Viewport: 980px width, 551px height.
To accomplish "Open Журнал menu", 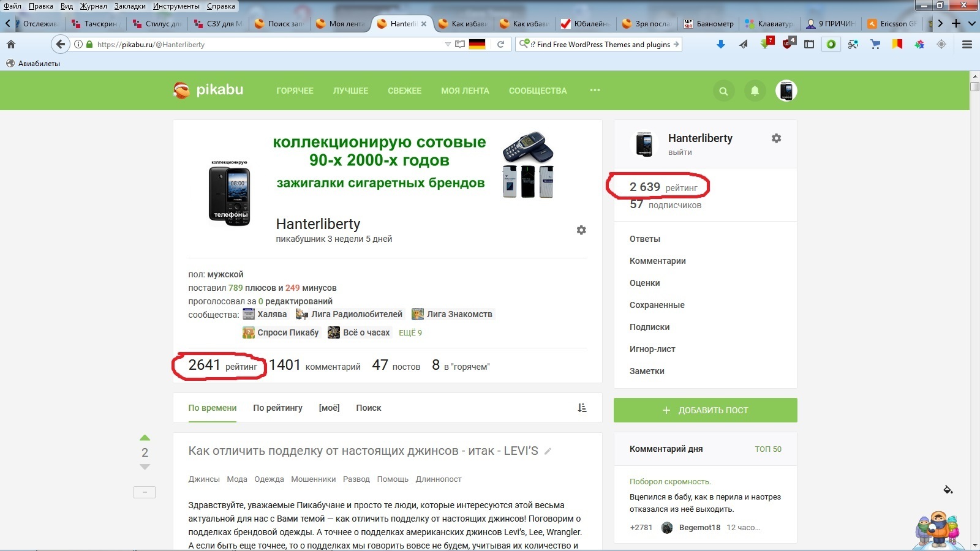I will pyautogui.click(x=93, y=6).
